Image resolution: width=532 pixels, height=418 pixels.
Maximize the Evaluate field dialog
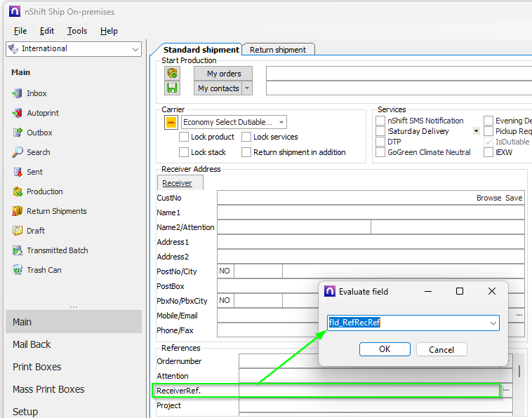460,291
